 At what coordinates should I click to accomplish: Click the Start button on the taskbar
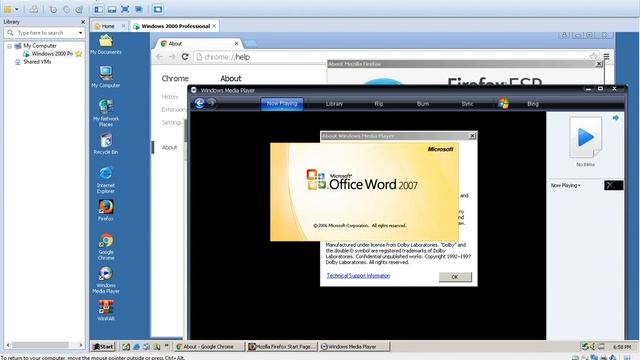pos(103,347)
